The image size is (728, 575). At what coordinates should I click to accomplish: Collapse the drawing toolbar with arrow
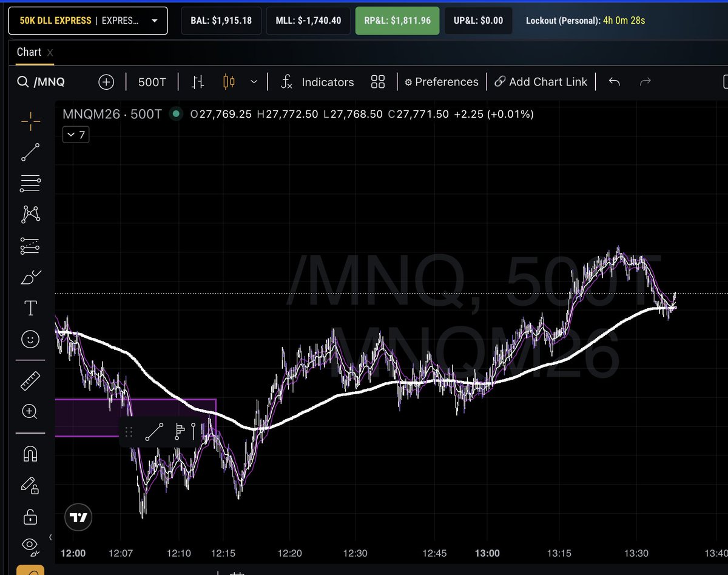(50, 537)
